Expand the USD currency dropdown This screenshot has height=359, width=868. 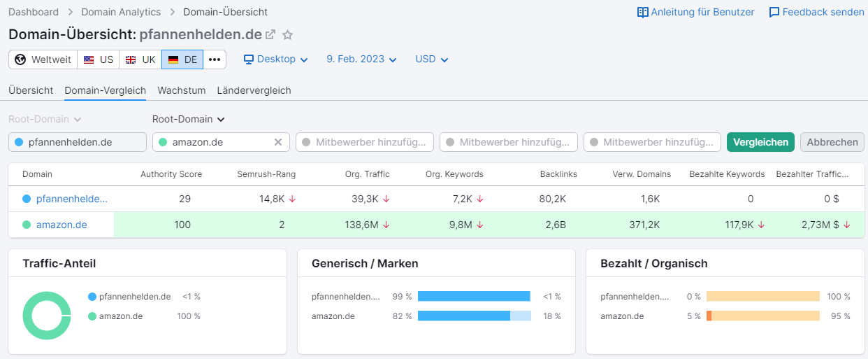point(431,59)
